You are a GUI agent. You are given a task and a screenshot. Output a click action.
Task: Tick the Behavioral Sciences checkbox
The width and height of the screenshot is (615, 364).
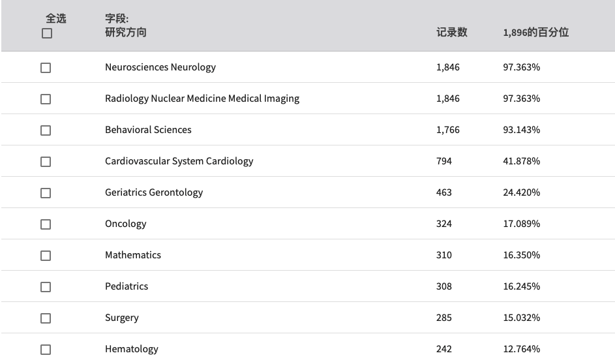[46, 130]
